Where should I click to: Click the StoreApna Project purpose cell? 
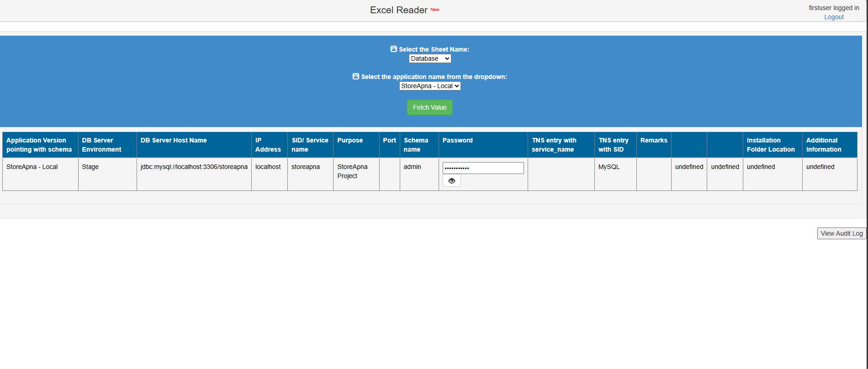352,171
